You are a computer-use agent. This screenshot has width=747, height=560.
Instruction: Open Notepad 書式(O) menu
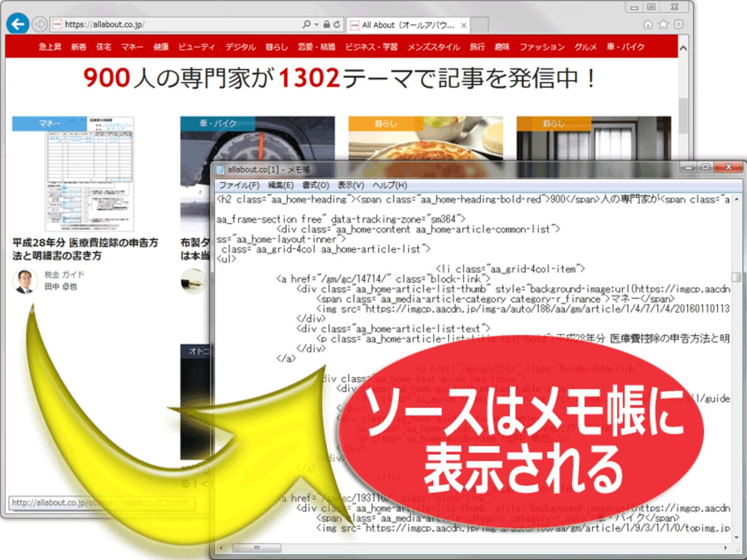coord(316,185)
